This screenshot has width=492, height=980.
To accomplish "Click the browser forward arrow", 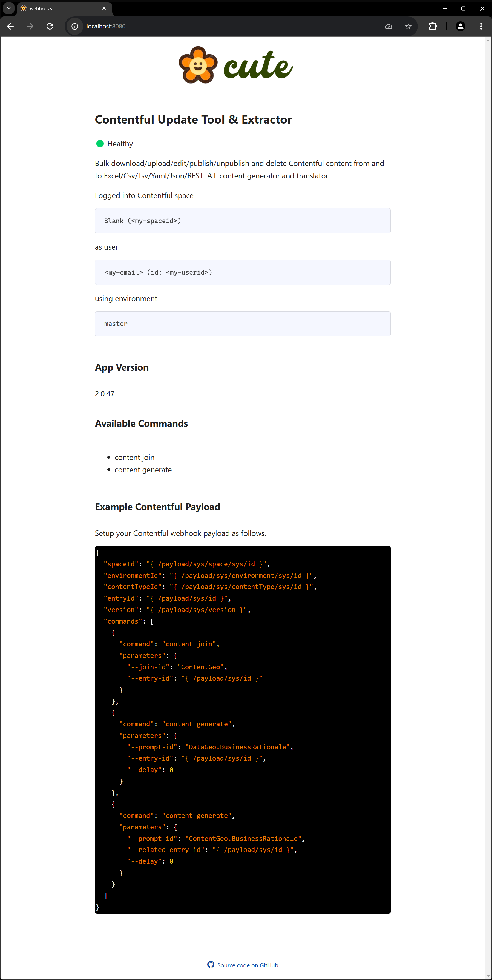I will pyautogui.click(x=30, y=26).
